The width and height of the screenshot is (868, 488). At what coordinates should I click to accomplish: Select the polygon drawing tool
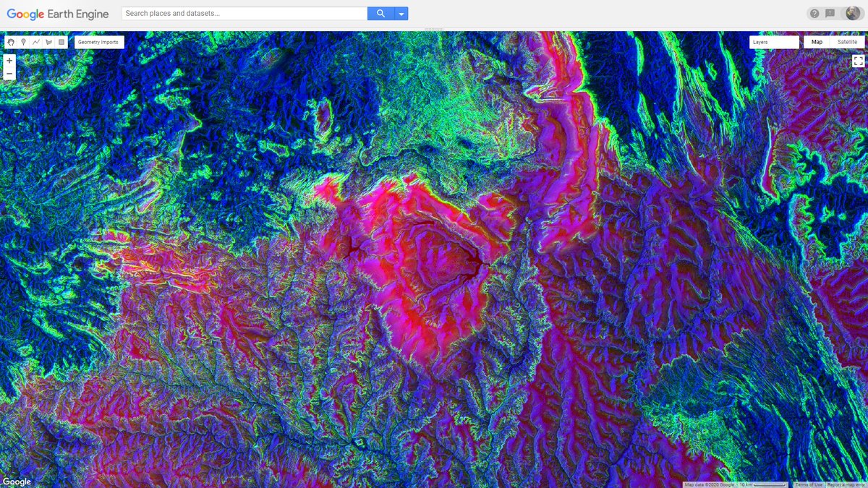49,42
